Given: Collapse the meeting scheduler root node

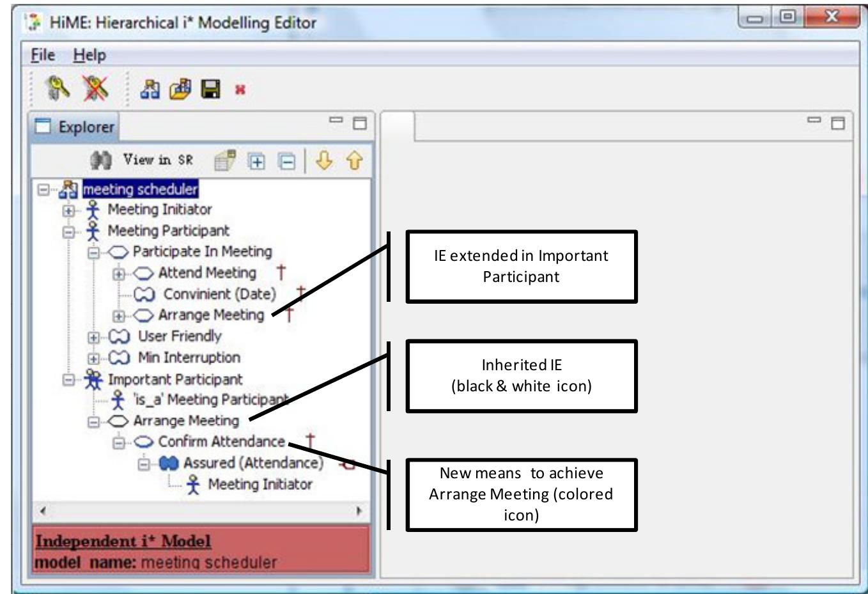Looking at the screenshot, I should [x=43, y=189].
